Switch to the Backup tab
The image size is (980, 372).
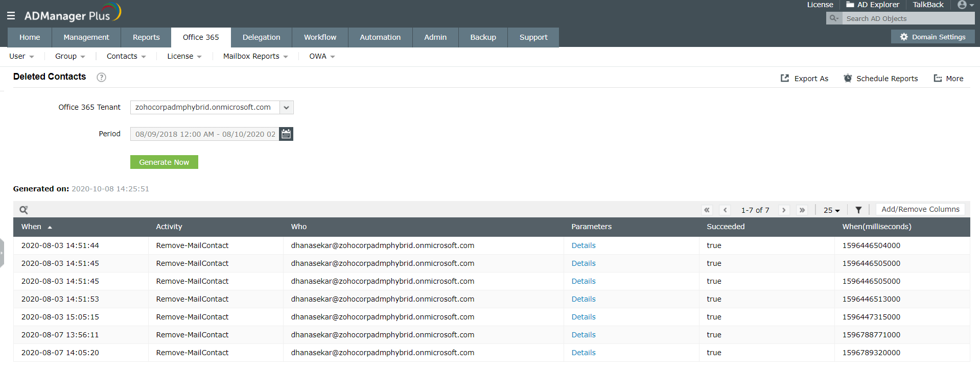point(483,37)
